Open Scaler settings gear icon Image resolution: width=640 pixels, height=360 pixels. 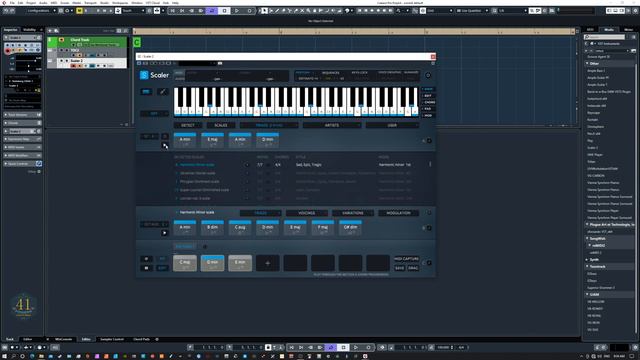pos(428,76)
